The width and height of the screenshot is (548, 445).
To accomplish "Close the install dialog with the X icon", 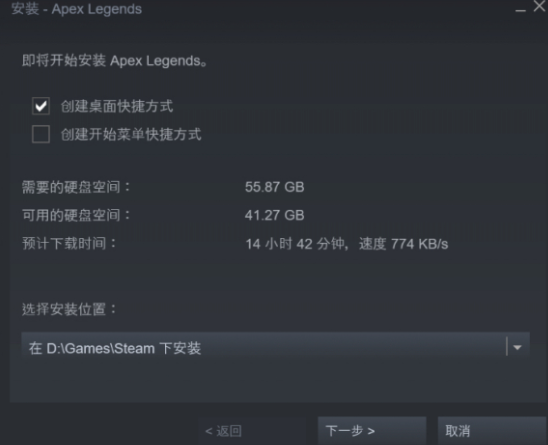I will coord(540,6).
